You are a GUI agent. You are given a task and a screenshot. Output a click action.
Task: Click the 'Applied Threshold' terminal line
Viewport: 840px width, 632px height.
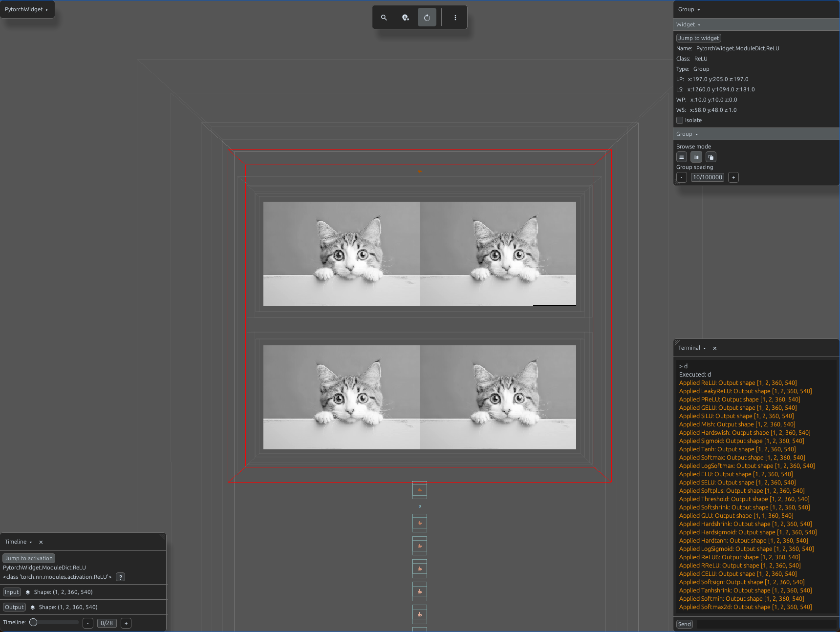[x=744, y=499]
